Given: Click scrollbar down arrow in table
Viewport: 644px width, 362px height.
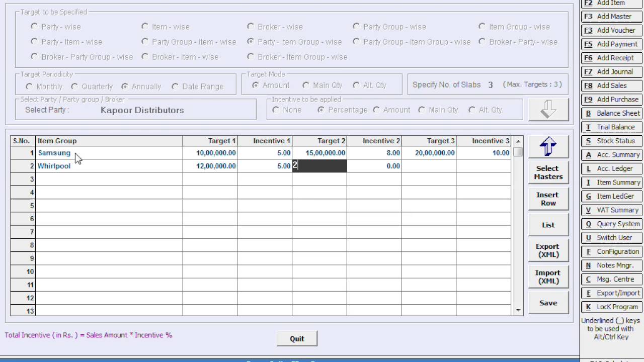Looking at the screenshot, I should click(518, 311).
